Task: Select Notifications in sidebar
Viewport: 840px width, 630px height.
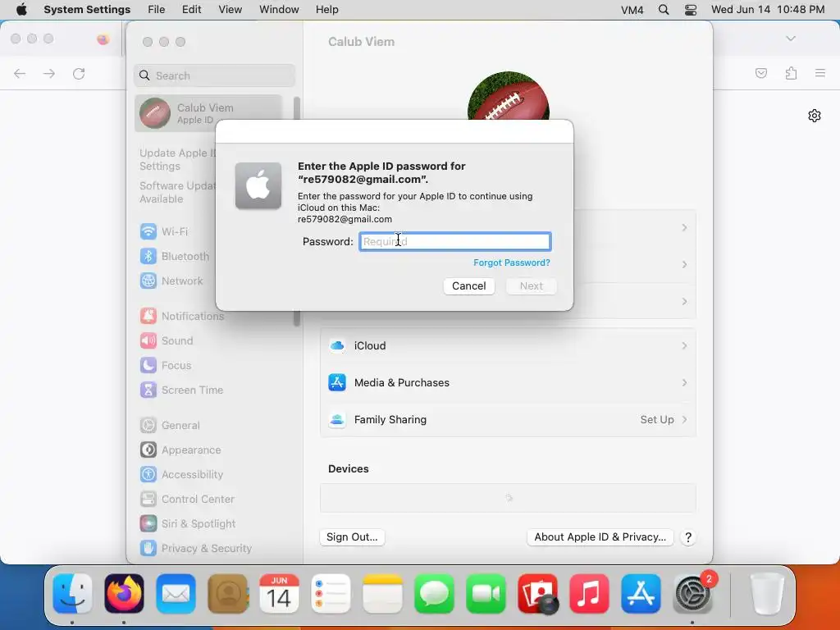Action: tap(182, 316)
